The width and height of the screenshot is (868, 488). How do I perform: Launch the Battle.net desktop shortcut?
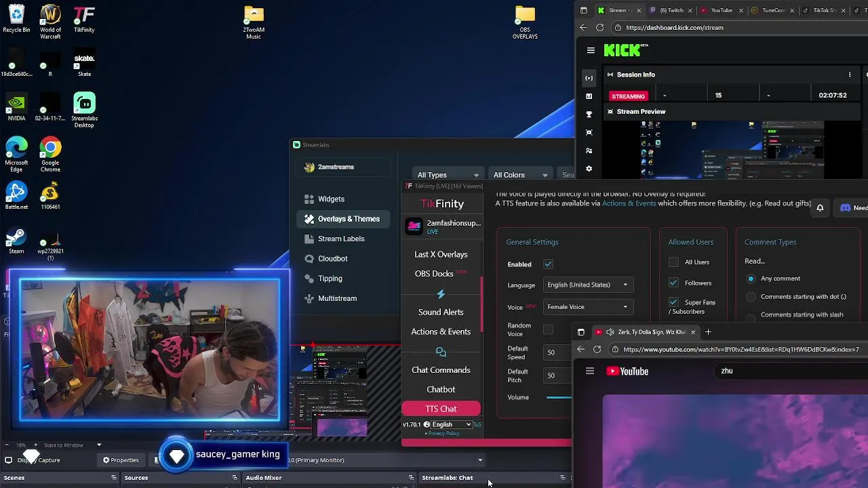(x=16, y=196)
